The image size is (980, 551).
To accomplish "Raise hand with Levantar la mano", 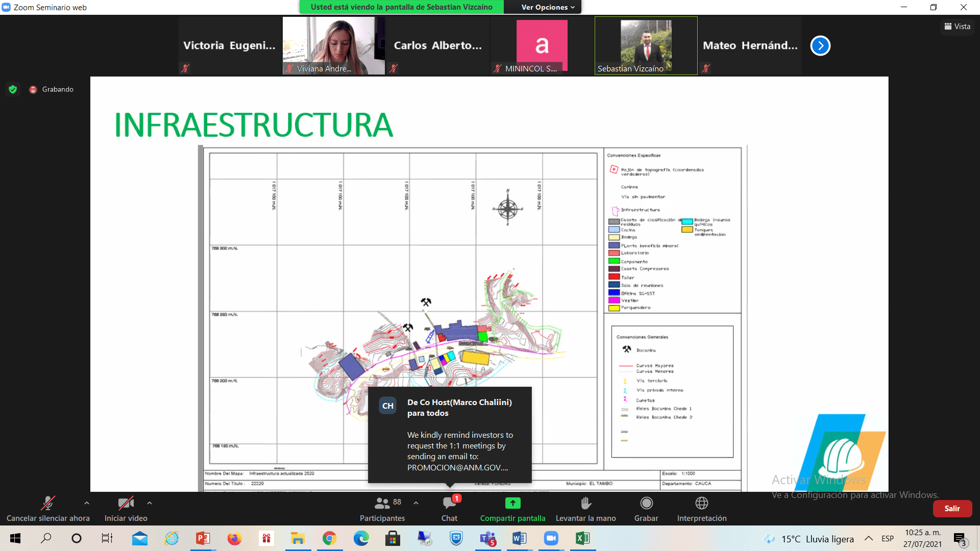I will click(585, 509).
